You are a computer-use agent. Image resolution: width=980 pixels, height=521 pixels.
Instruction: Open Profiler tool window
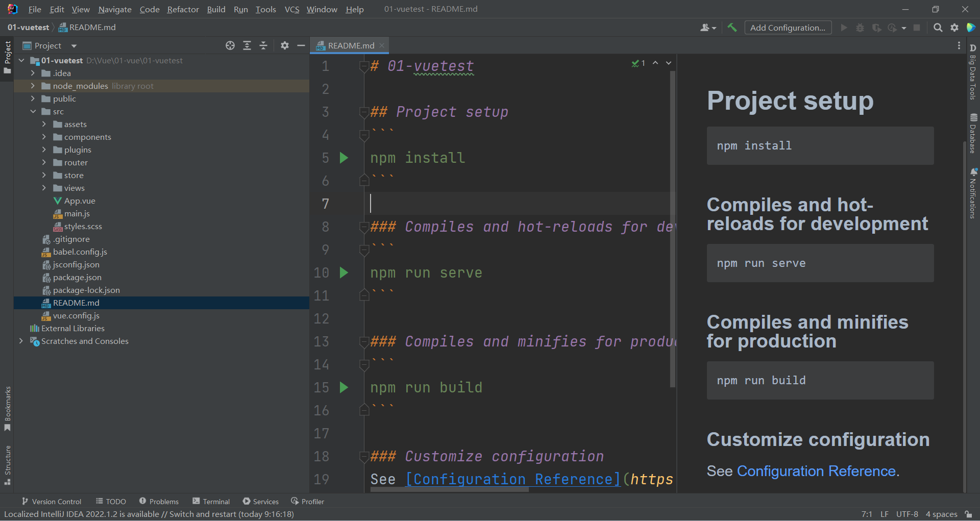click(x=307, y=502)
